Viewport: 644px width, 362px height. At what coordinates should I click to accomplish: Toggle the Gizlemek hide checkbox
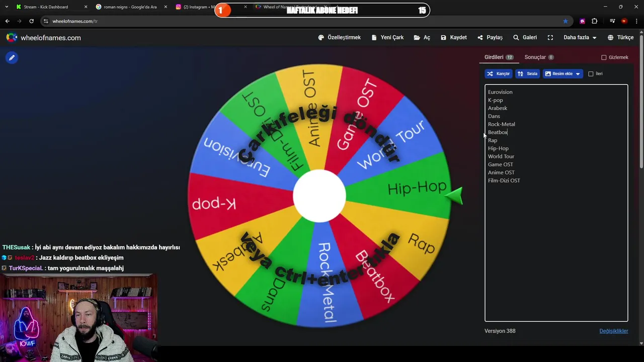[x=604, y=57]
